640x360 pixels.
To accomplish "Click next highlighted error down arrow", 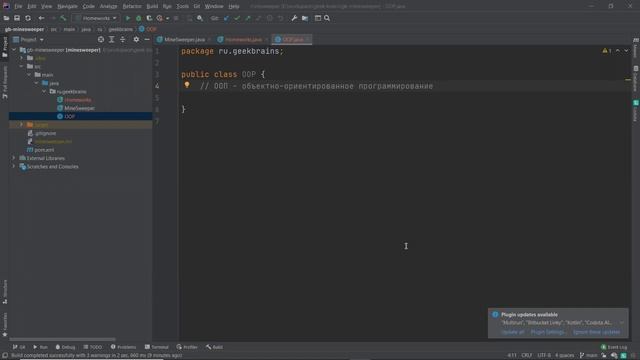I will tap(626, 51).
